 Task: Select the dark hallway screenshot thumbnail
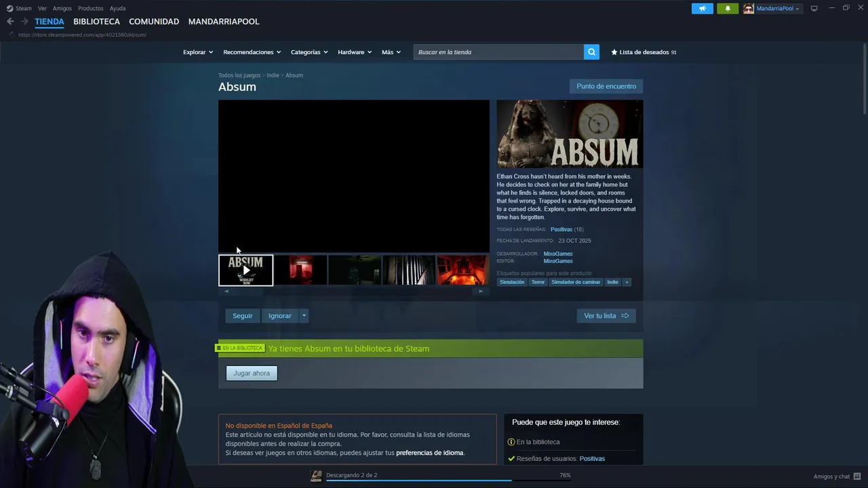[355, 270]
